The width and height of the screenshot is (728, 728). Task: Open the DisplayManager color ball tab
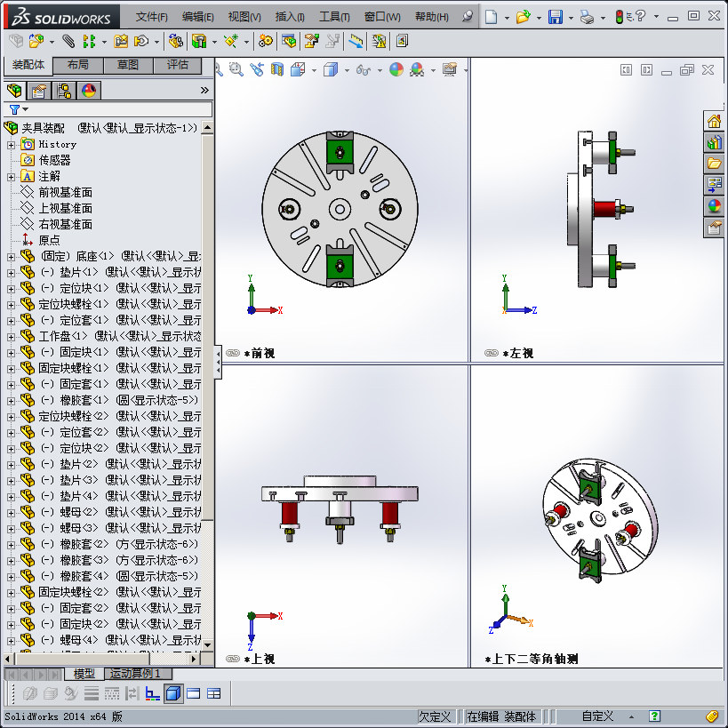(89, 91)
